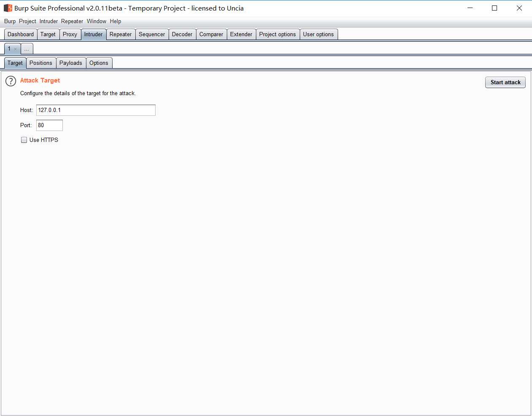Switch to the Dashboard tab

tap(21, 34)
